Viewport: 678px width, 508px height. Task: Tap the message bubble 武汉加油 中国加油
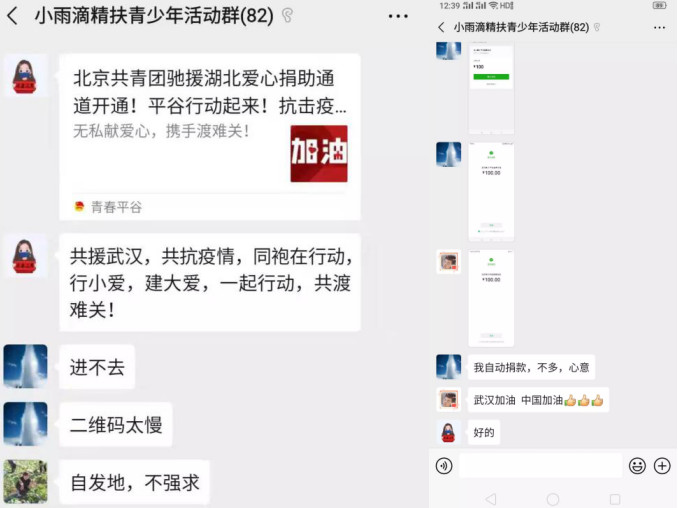538,400
